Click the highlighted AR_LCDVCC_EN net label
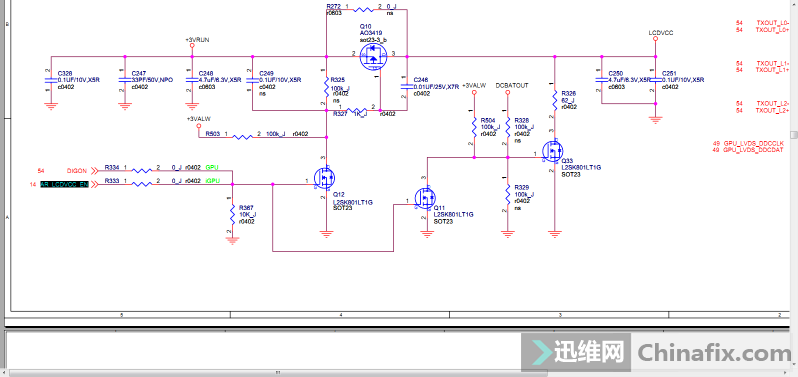Screen dimensions: 798x377 (64, 185)
